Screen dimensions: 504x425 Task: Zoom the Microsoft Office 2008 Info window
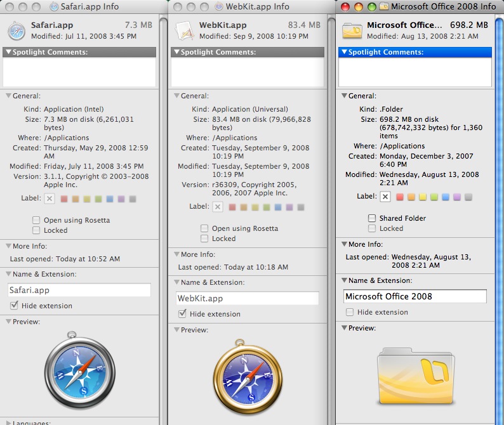coord(372,7)
